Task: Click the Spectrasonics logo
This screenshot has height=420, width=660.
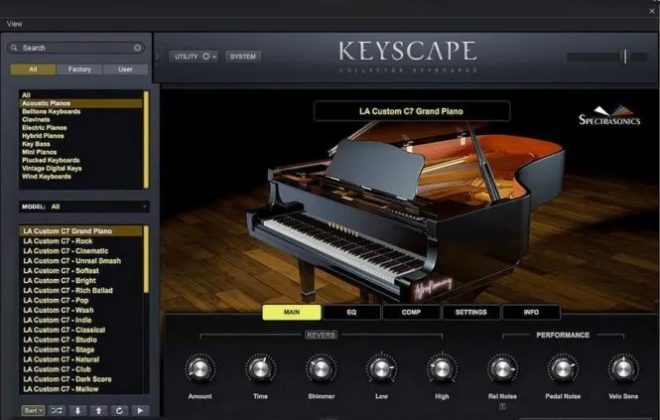Action: pyautogui.click(x=609, y=116)
